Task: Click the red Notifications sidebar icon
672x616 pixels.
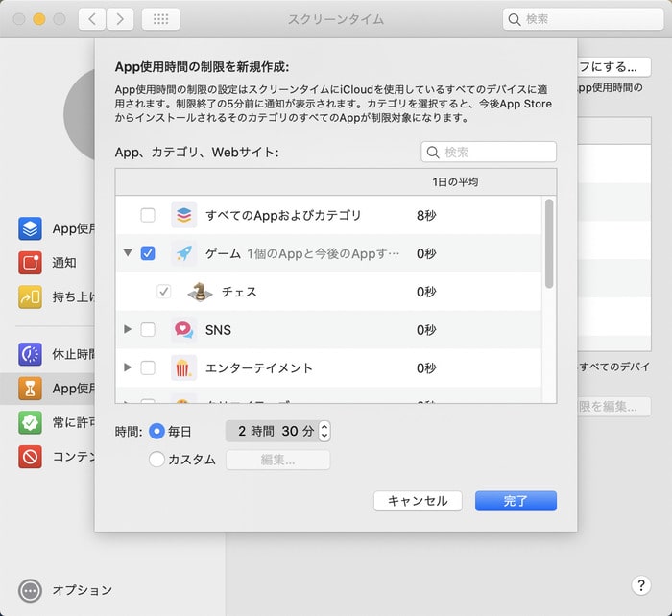Action: tap(30, 263)
